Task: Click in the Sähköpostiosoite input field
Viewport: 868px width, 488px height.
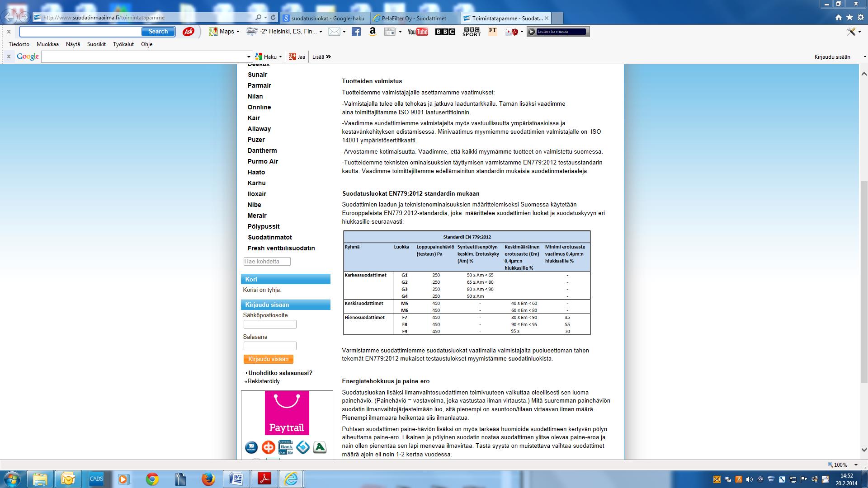Action: coord(269,324)
